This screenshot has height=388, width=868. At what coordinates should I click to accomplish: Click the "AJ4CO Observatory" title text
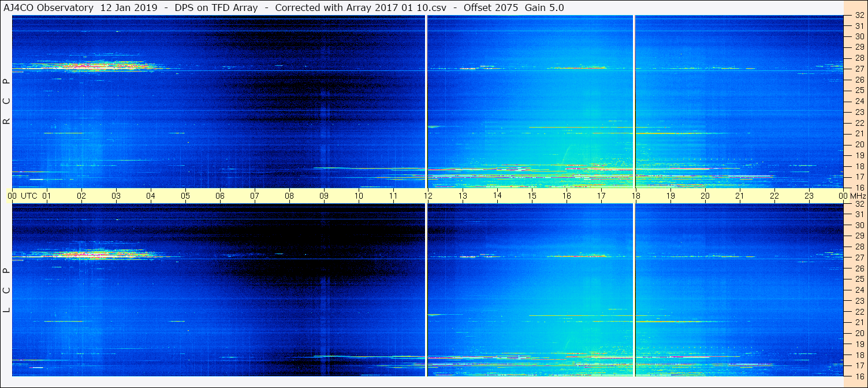(x=49, y=8)
